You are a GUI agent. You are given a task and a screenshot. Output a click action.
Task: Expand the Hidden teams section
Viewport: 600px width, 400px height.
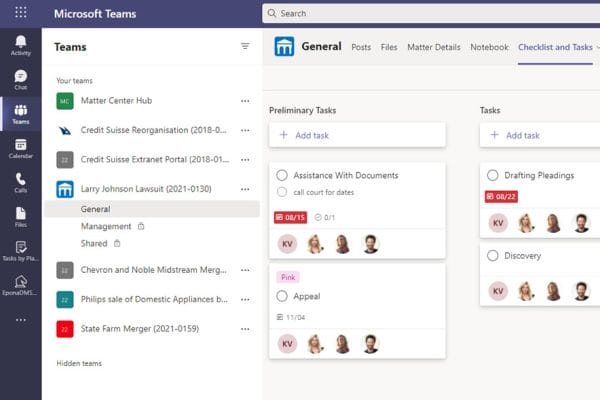[x=79, y=363]
